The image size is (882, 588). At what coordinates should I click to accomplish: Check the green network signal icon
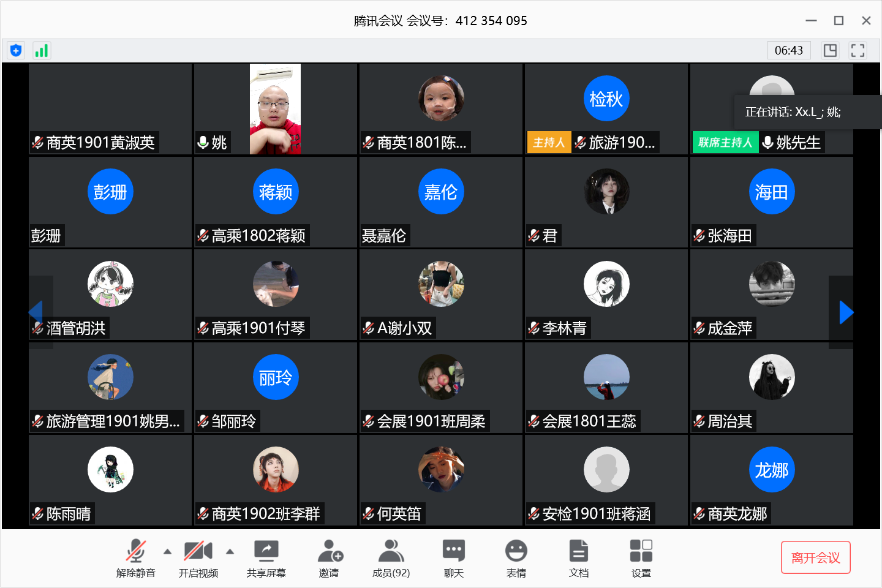[x=41, y=50]
